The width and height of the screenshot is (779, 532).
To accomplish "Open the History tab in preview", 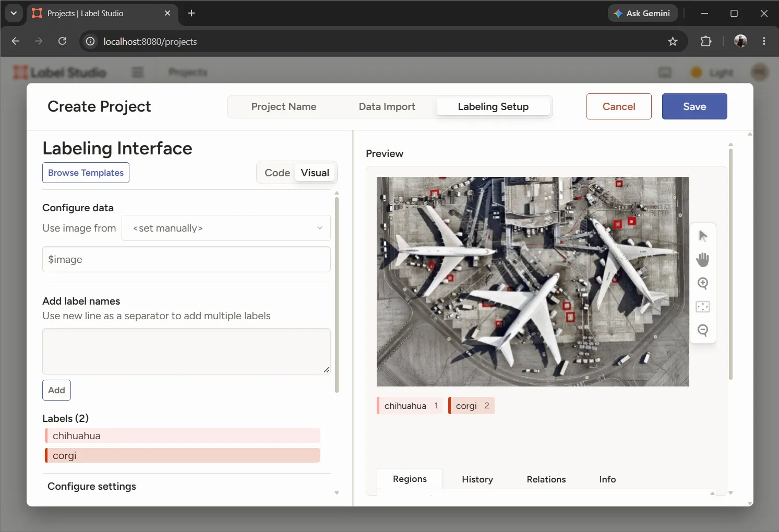I will pos(477,479).
